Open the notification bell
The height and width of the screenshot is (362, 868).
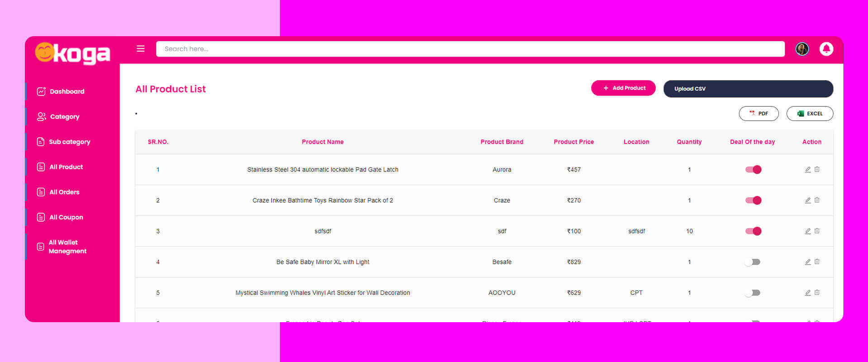[x=826, y=49]
